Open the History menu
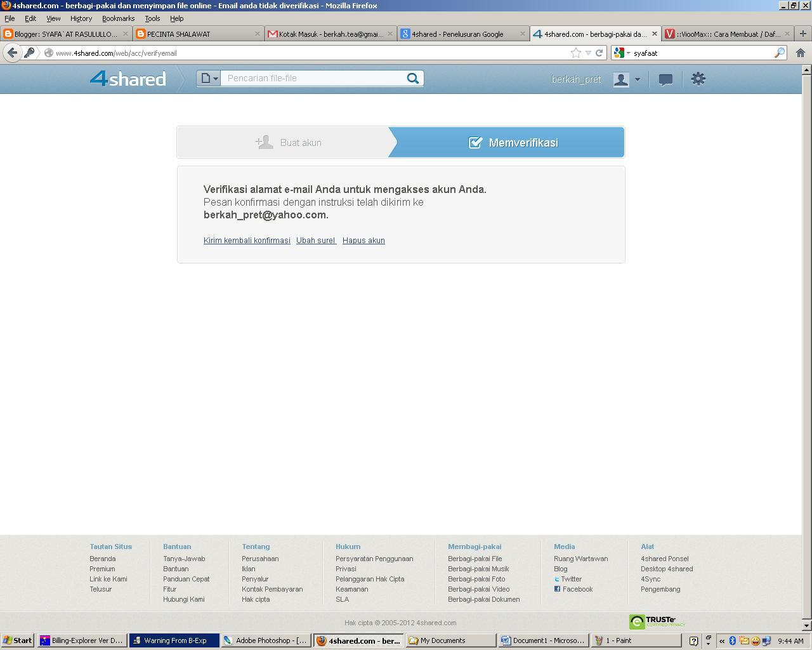The image size is (812, 650). coord(81,18)
